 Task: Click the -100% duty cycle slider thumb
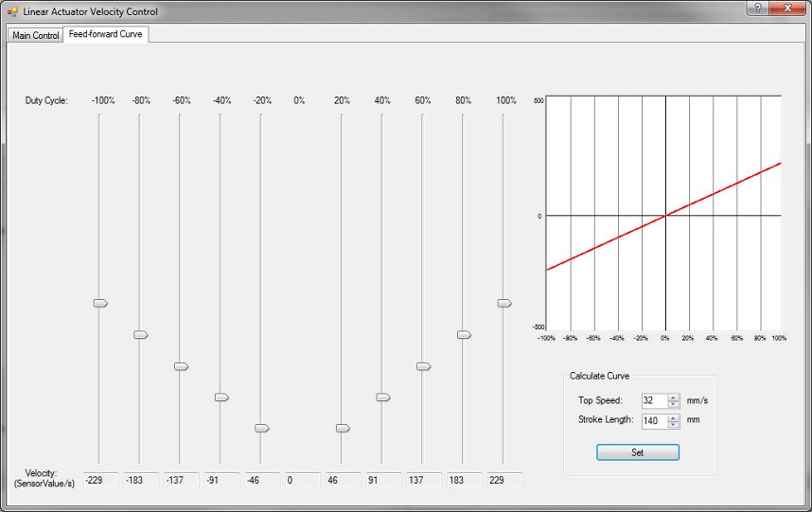point(100,304)
